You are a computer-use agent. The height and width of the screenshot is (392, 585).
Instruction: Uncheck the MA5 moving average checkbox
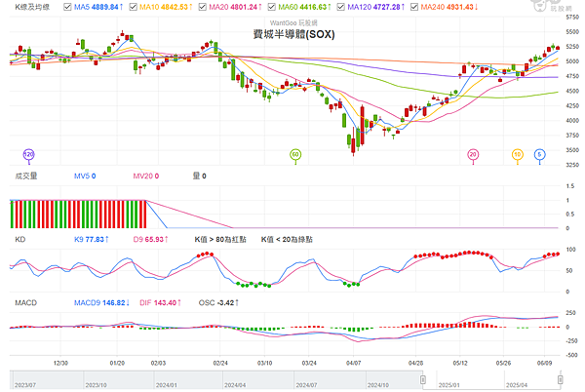pyautogui.click(x=67, y=7)
